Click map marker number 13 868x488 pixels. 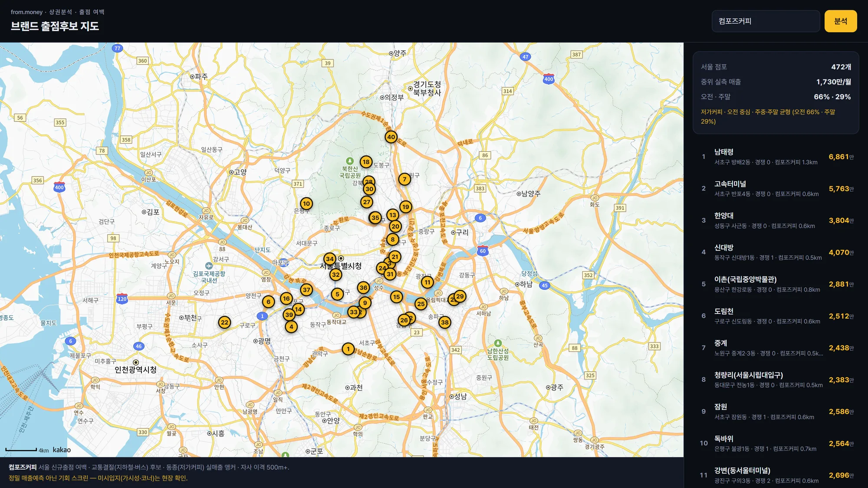click(x=393, y=215)
